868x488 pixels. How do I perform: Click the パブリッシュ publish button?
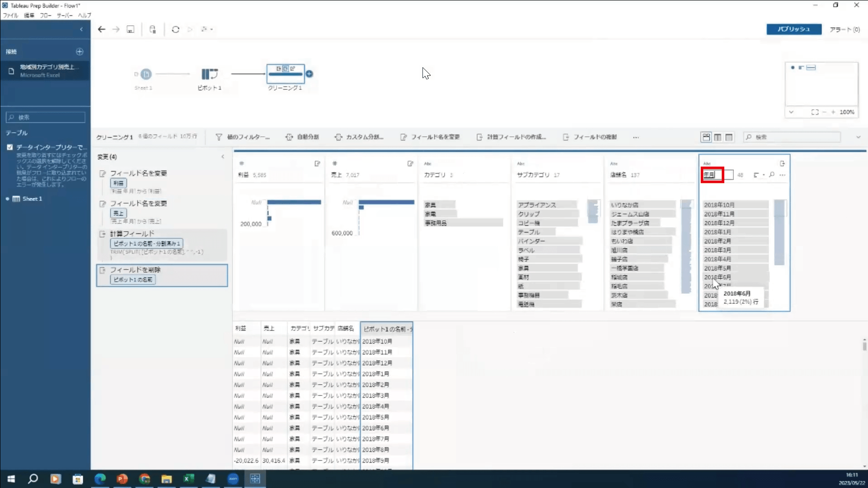[794, 29]
